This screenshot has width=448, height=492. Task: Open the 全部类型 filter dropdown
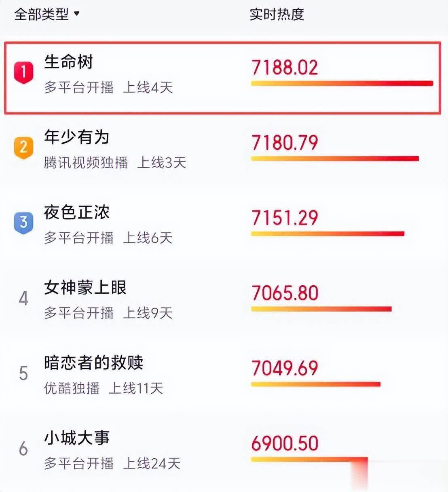click(x=46, y=15)
